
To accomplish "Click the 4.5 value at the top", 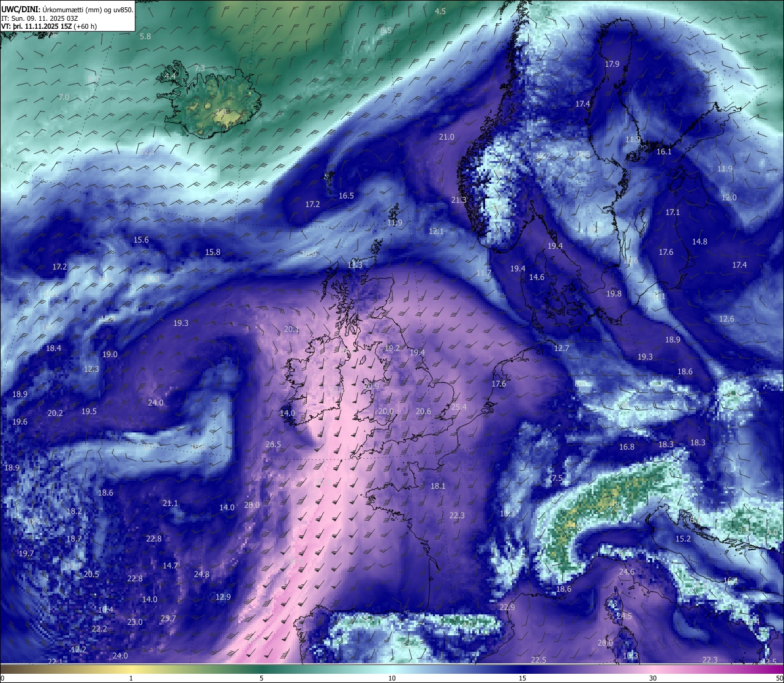I will click(440, 12).
